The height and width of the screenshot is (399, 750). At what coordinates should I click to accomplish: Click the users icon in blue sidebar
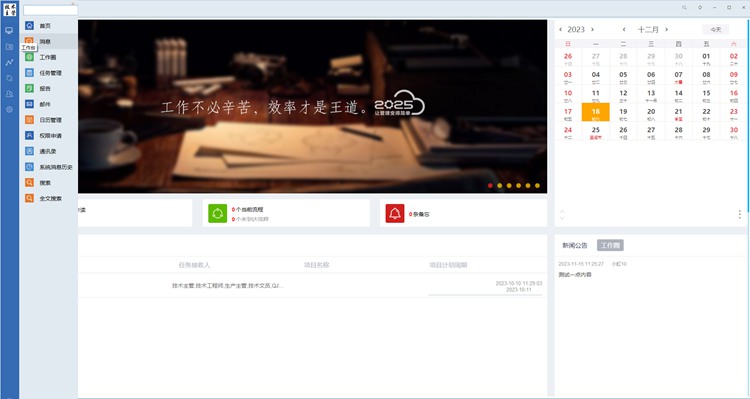(x=9, y=94)
